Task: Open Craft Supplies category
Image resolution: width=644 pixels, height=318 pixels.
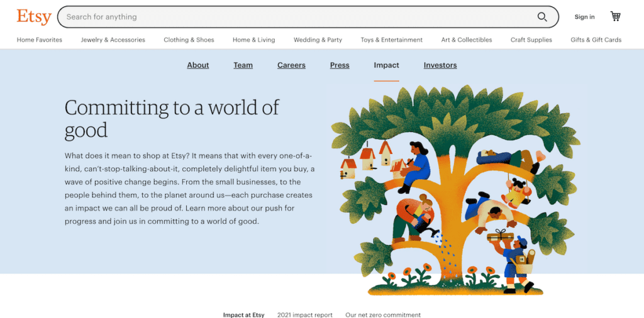Action: coord(531,40)
